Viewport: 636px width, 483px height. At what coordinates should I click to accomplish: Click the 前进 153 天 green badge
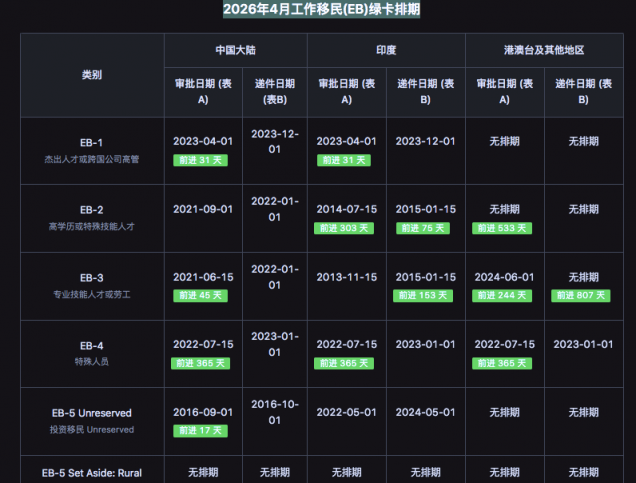click(425, 295)
